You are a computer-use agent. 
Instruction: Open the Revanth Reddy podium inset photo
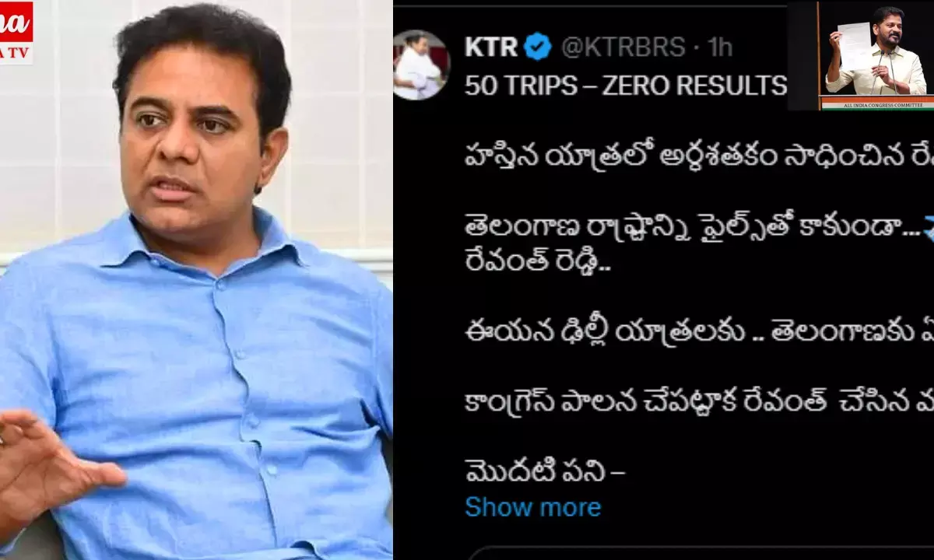[x=861, y=55]
